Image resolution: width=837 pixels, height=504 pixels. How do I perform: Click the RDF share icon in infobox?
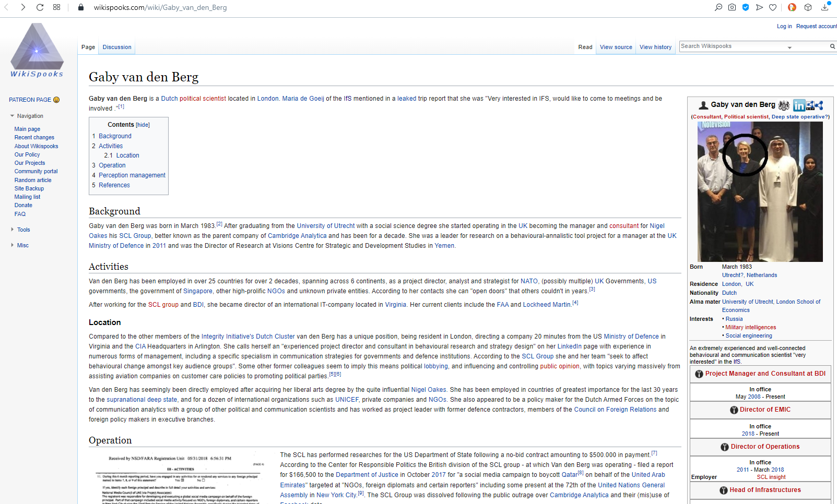(x=810, y=105)
